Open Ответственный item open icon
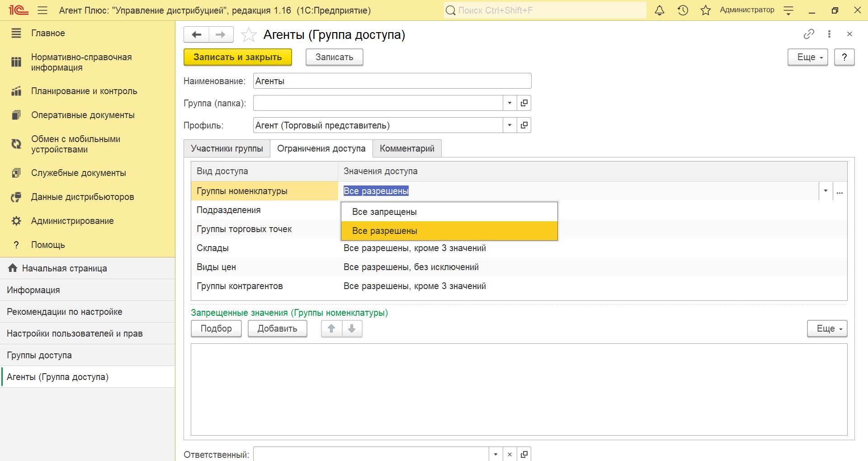 [524, 455]
